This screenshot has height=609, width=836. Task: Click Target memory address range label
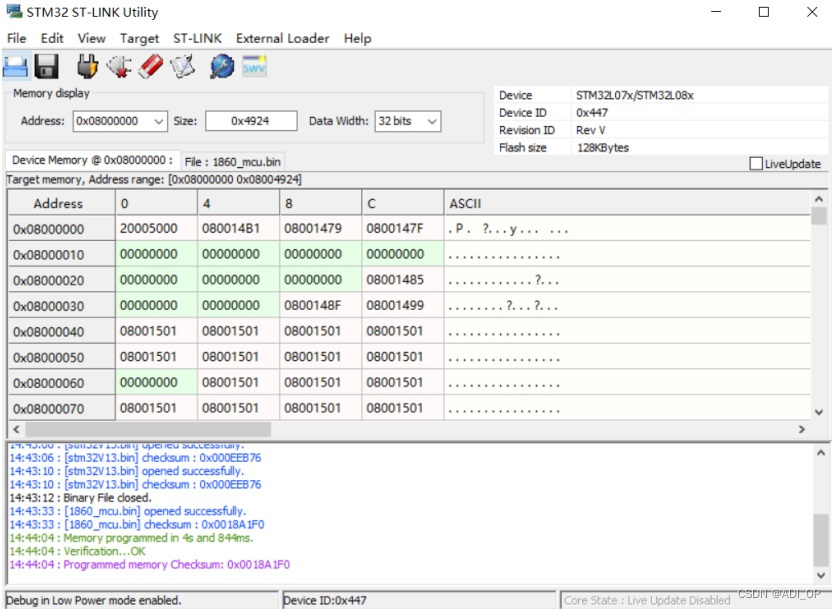154,180
